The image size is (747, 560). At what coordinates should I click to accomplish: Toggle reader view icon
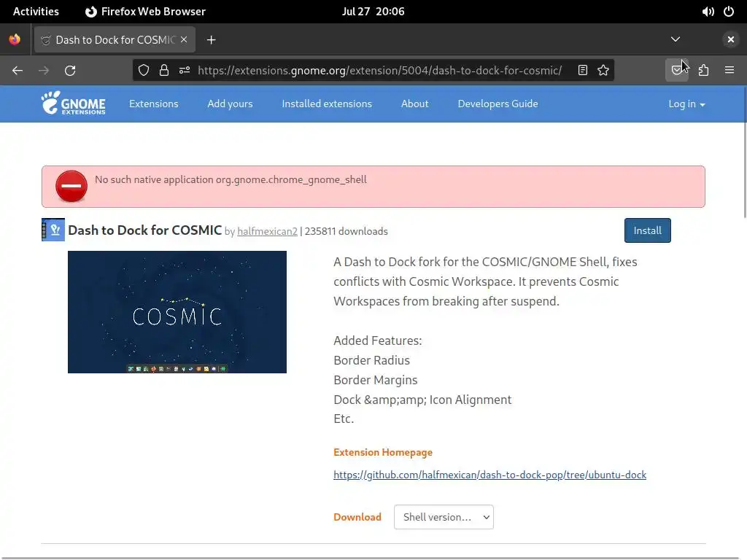click(x=582, y=71)
